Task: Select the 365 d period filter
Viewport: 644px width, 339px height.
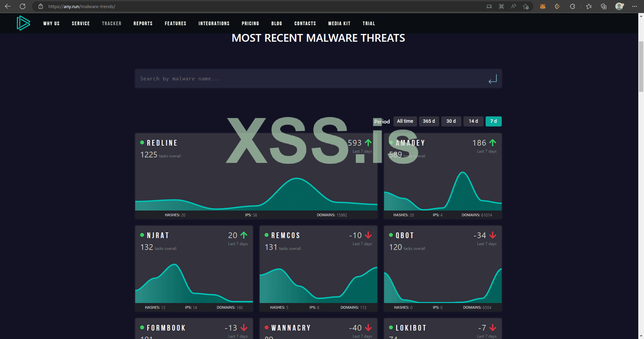Action: (429, 121)
